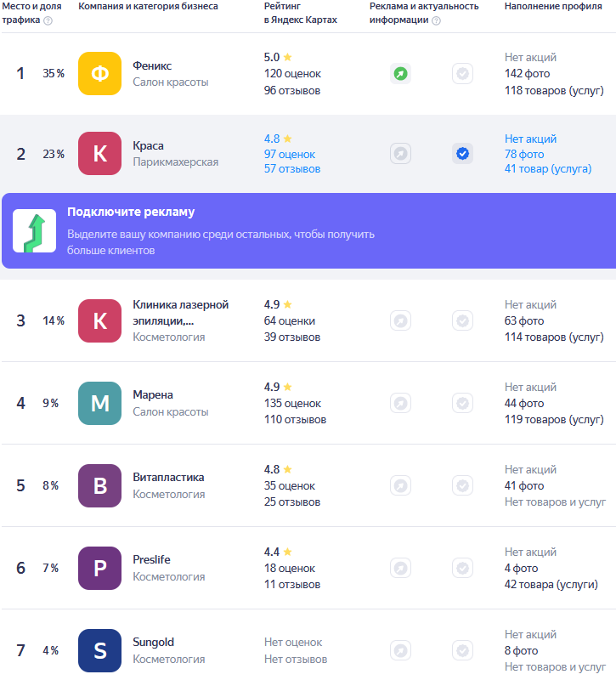Click the blue verified badge in Краса row
Screen dimensions: 616x680
(462, 154)
